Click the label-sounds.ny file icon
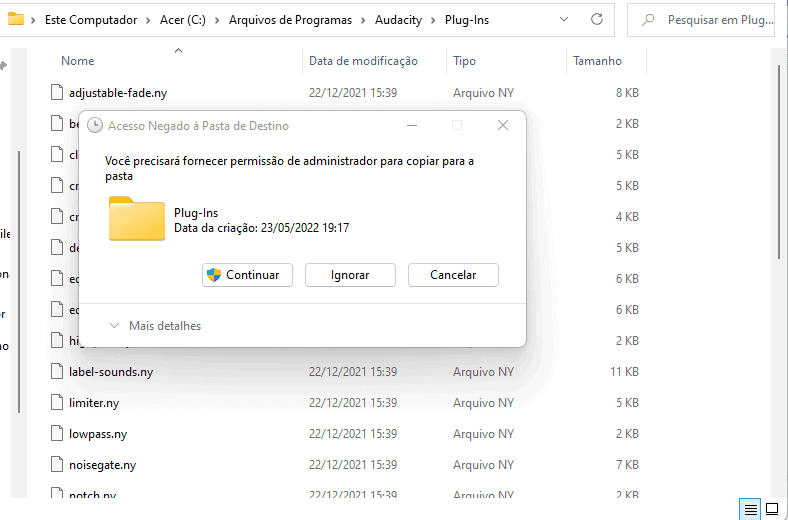The height and width of the screenshot is (520, 788). (x=57, y=371)
